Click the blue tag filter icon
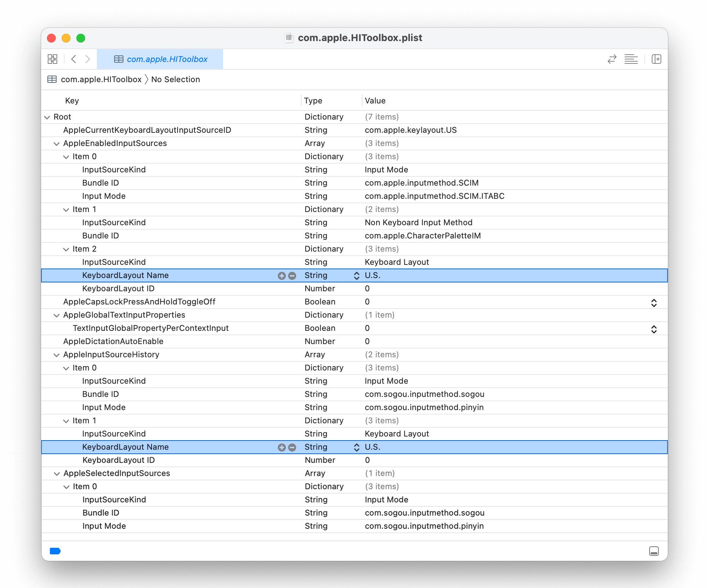709x588 pixels. 55,551
